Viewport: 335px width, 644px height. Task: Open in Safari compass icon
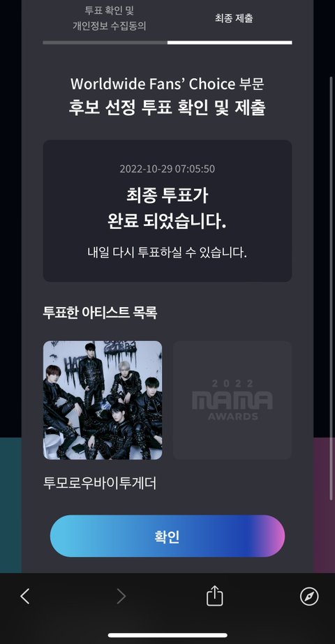(x=309, y=597)
